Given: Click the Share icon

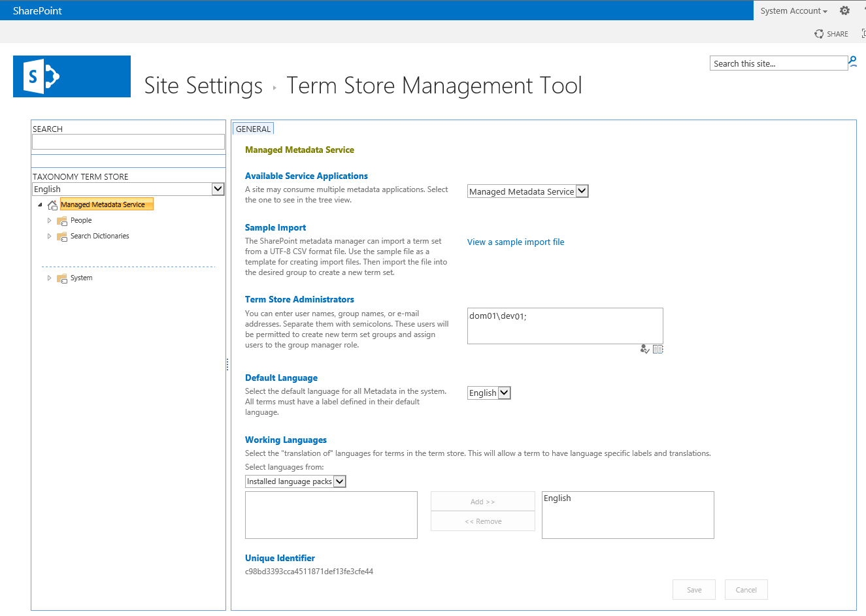Looking at the screenshot, I should [x=819, y=34].
